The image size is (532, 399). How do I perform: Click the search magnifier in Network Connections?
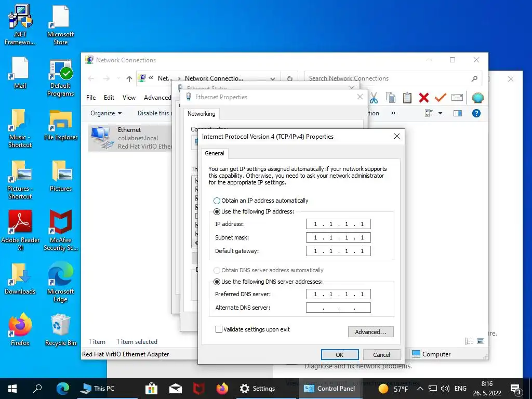coord(474,79)
